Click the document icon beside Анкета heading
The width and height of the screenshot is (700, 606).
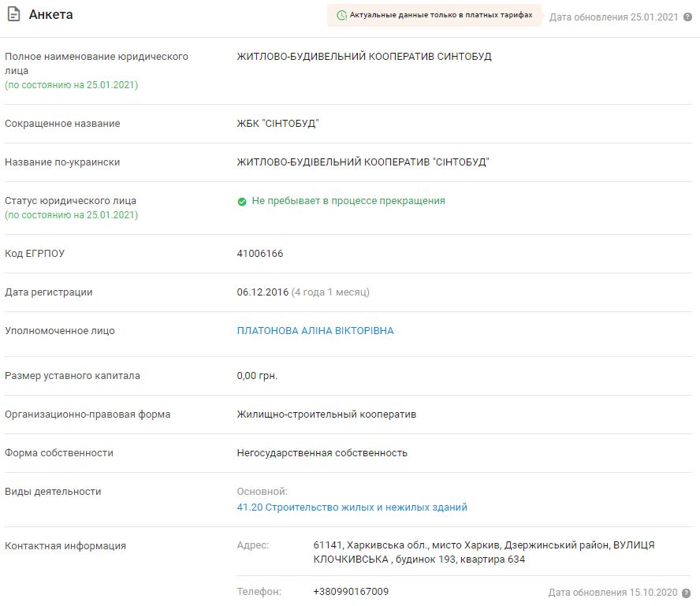pyautogui.click(x=13, y=15)
